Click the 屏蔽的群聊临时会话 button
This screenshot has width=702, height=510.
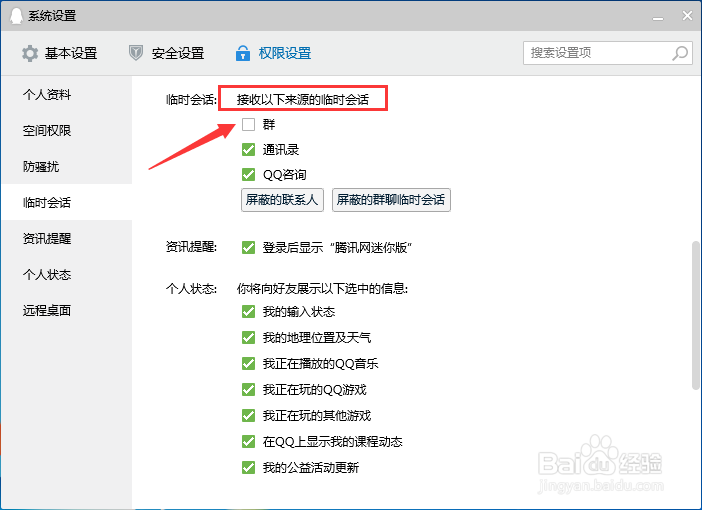tap(391, 200)
